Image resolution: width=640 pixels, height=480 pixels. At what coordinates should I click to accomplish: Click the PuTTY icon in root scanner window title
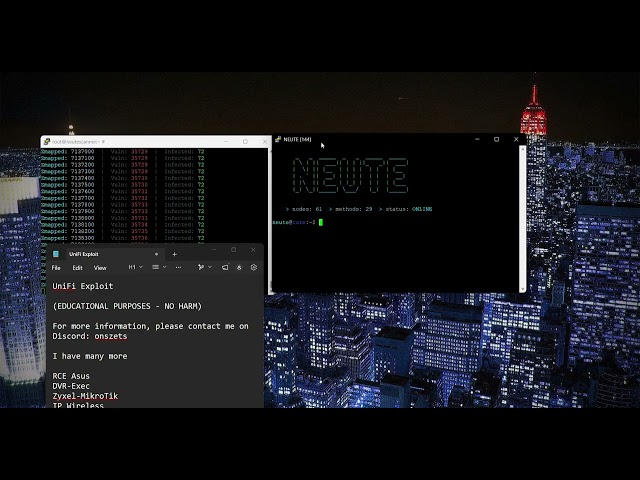(x=47, y=142)
